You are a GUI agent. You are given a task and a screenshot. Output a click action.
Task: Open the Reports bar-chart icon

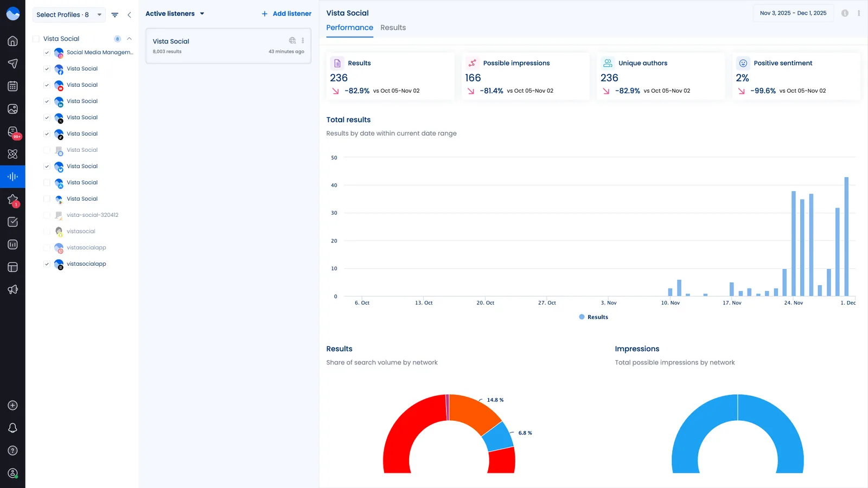pos(12,244)
